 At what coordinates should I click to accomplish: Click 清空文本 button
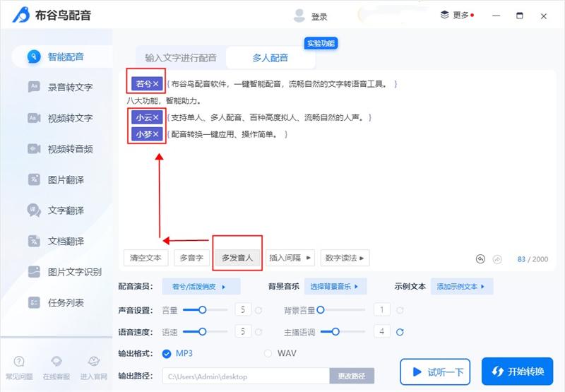coord(145,258)
